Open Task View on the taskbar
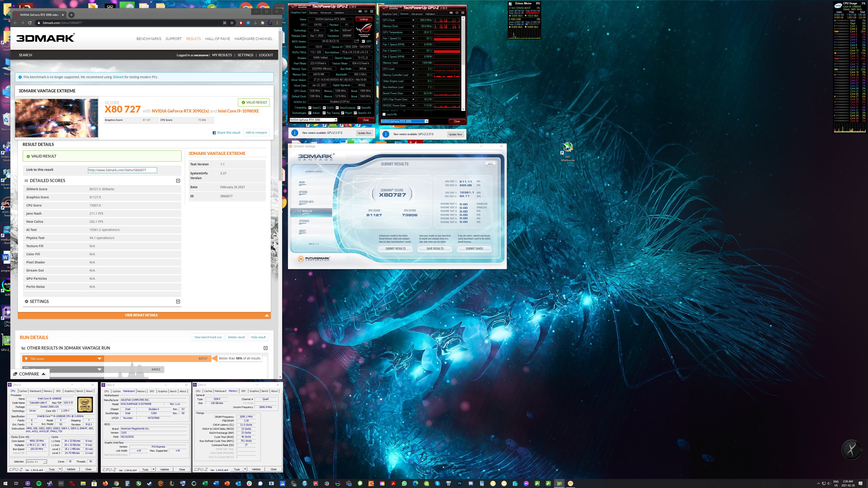This screenshot has height=488, width=868. 16,483
